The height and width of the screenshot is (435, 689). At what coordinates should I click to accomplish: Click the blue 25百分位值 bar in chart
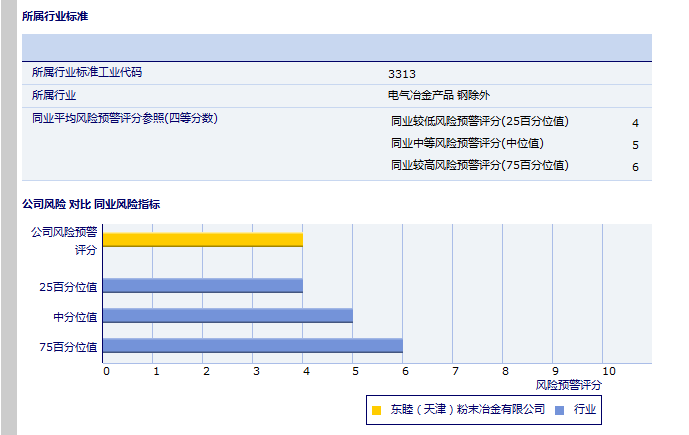202,286
